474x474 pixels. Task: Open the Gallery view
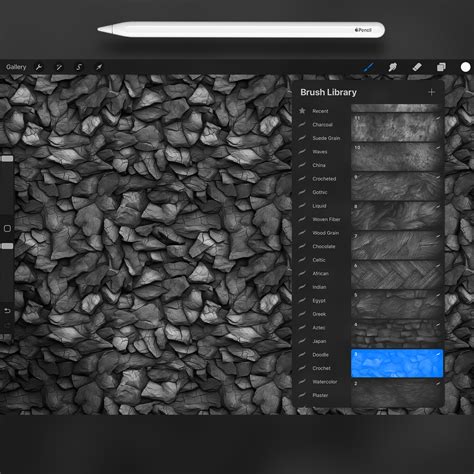pyautogui.click(x=16, y=67)
